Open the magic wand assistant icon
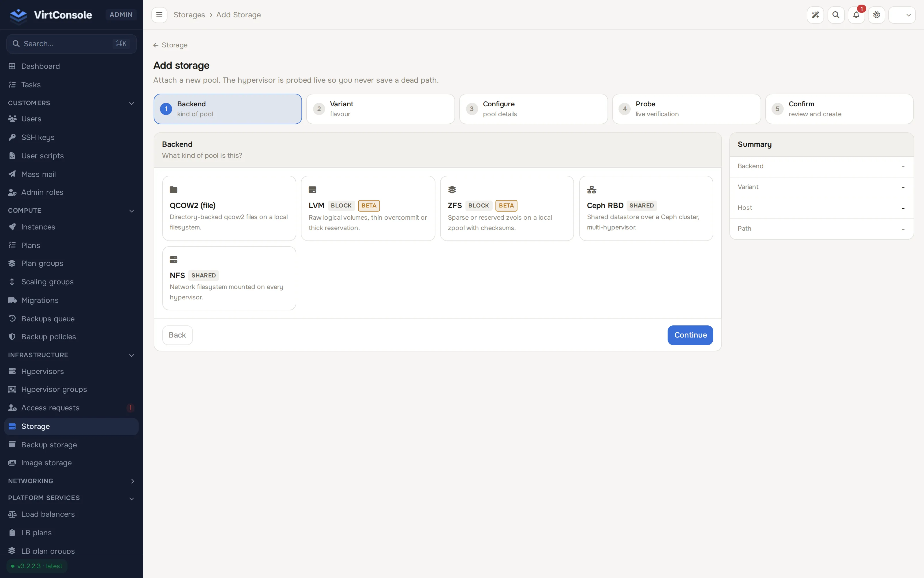This screenshot has width=924, height=578. (x=815, y=15)
